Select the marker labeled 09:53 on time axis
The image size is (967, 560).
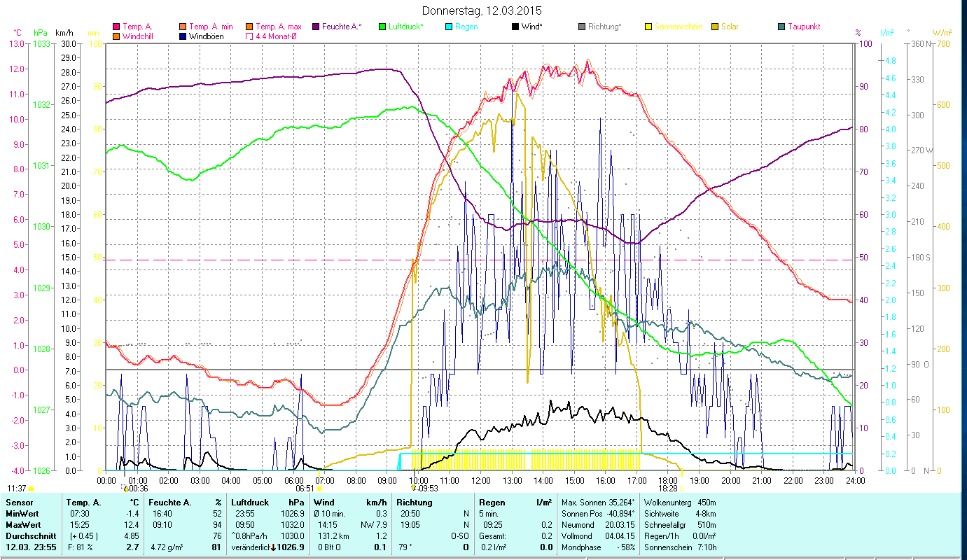(413, 488)
